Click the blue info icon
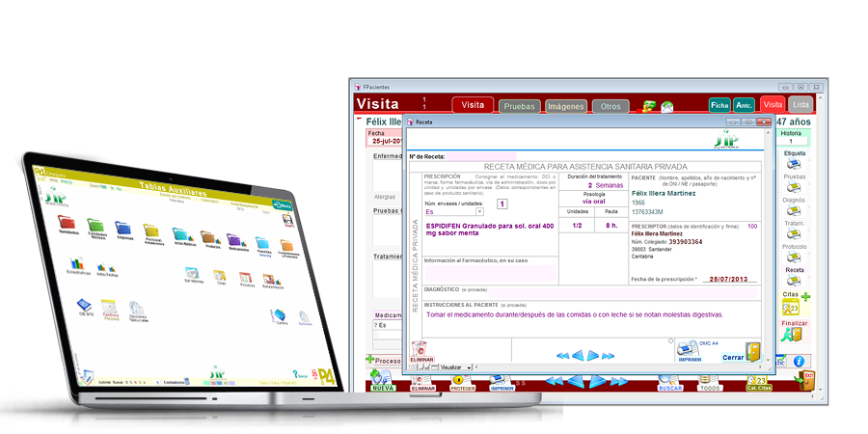The height and width of the screenshot is (434, 868). (799, 361)
